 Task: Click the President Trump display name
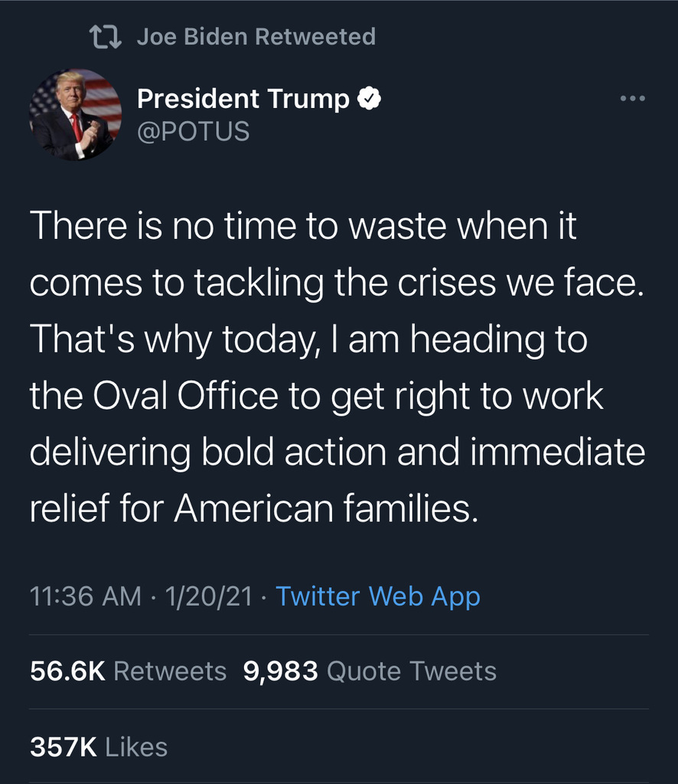click(243, 99)
